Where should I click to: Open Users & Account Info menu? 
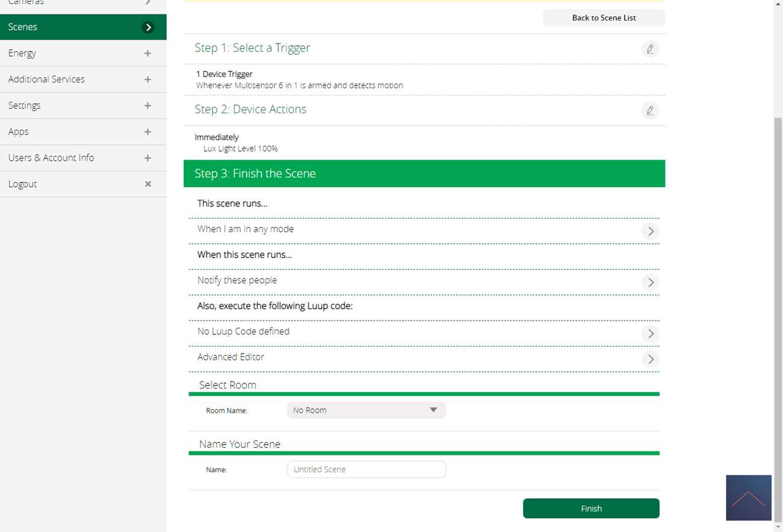tap(51, 157)
